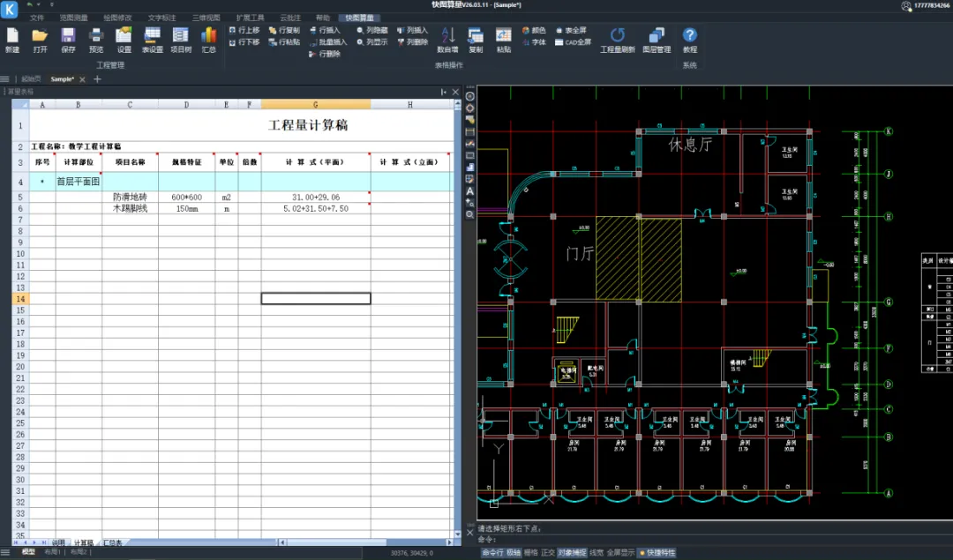The height and width of the screenshot is (560, 953).
Task: Click 行复制 to copy row
Action: tap(284, 30)
